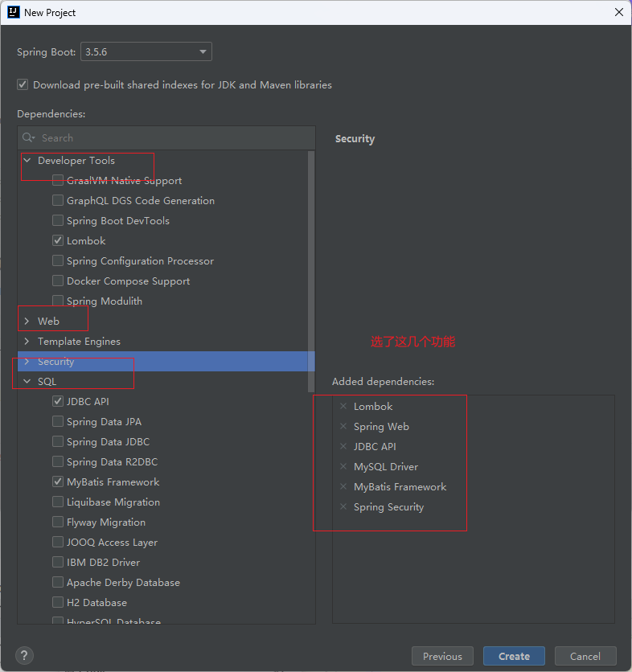Select the Template Engines tree row

(163, 341)
